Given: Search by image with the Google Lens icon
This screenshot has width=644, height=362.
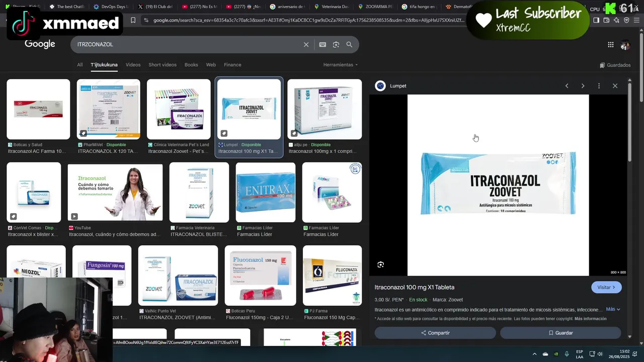Looking at the screenshot, I should pos(336,45).
